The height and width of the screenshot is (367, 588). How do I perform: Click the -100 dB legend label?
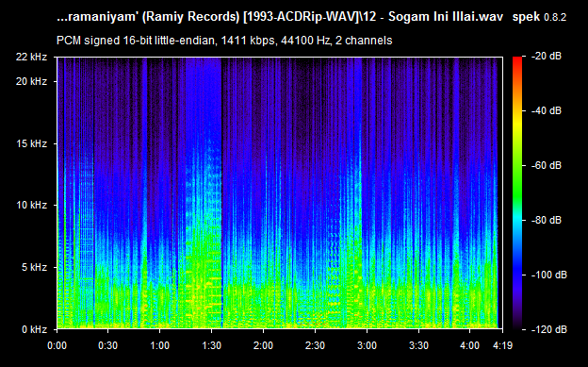[x=549, y=275]
